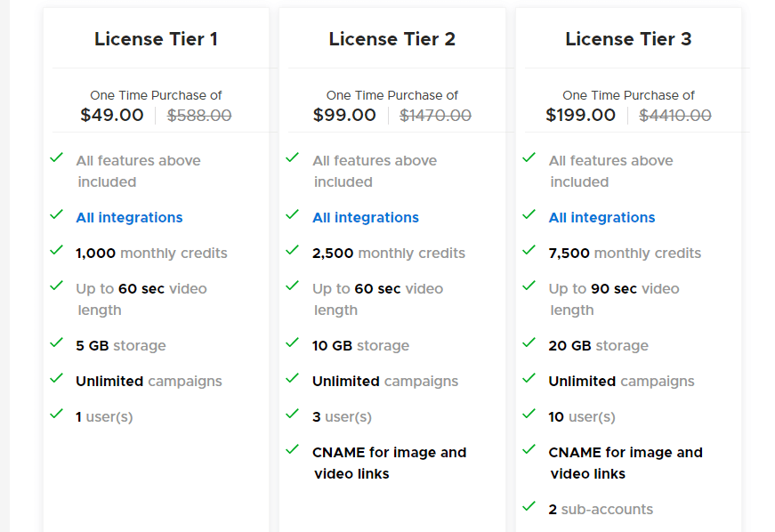
Task: Click the $99.00 price
Action: (344, 115)
